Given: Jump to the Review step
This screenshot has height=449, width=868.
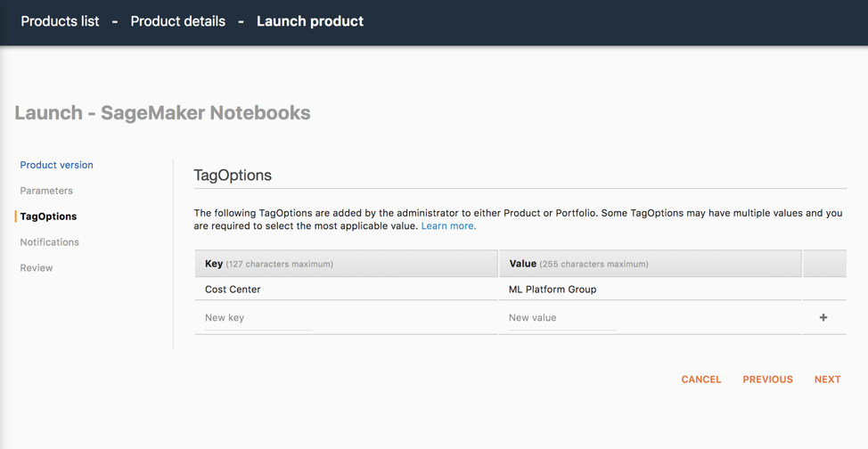Looking at the screenshot, I should pos(37,268).
